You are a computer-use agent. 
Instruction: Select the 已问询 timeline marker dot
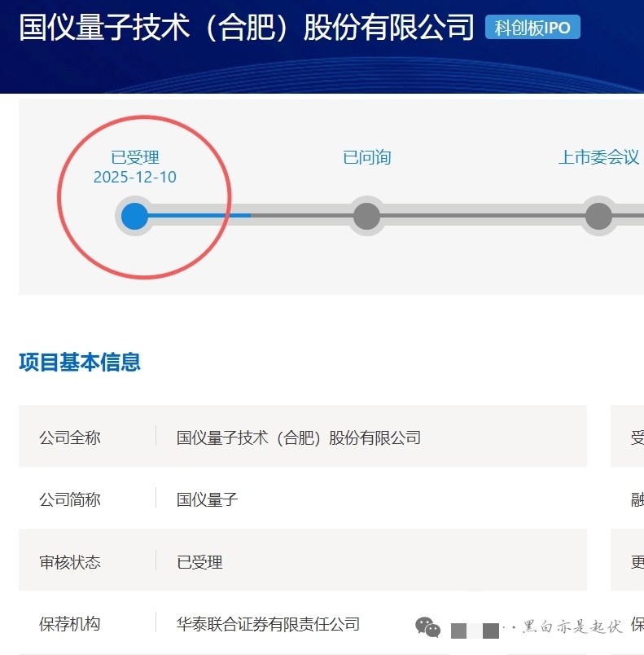coord(366,216)
